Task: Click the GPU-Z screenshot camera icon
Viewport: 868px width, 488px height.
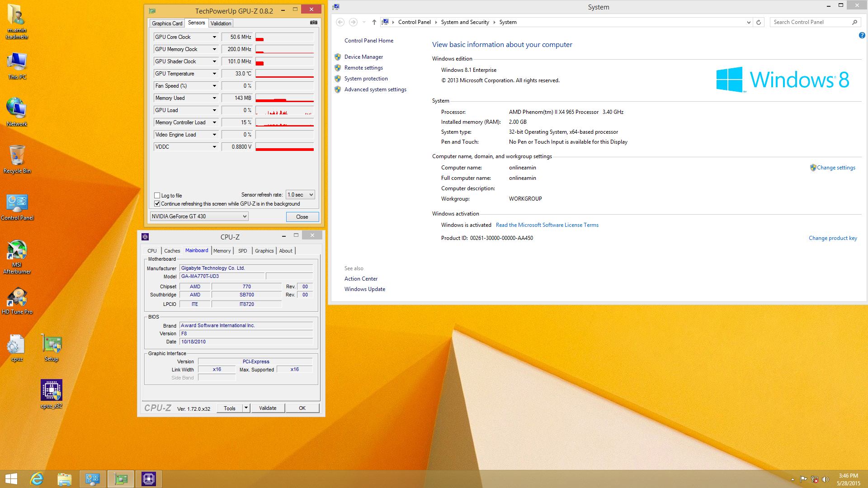Action: 313,23
